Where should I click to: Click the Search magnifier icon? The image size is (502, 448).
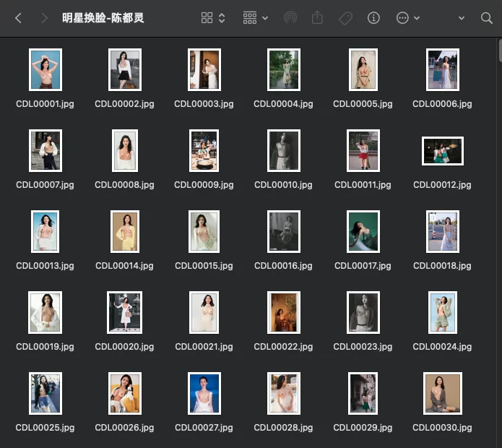tap(486, 18)
